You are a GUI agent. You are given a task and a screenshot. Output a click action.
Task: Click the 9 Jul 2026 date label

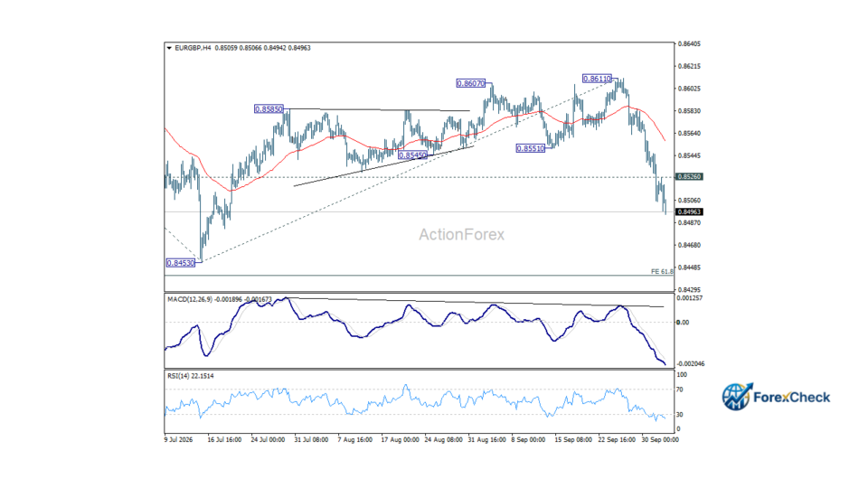(x=179, y=440)
